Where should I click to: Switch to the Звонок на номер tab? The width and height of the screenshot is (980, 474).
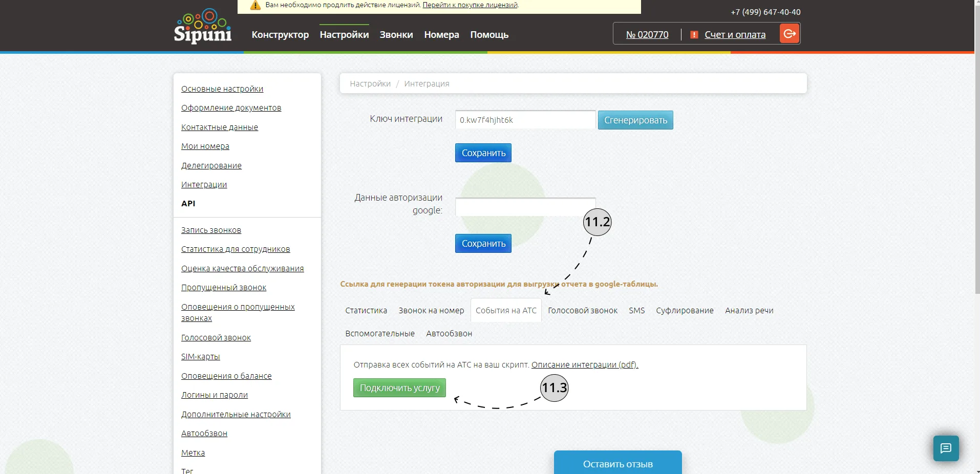point(432,310)
